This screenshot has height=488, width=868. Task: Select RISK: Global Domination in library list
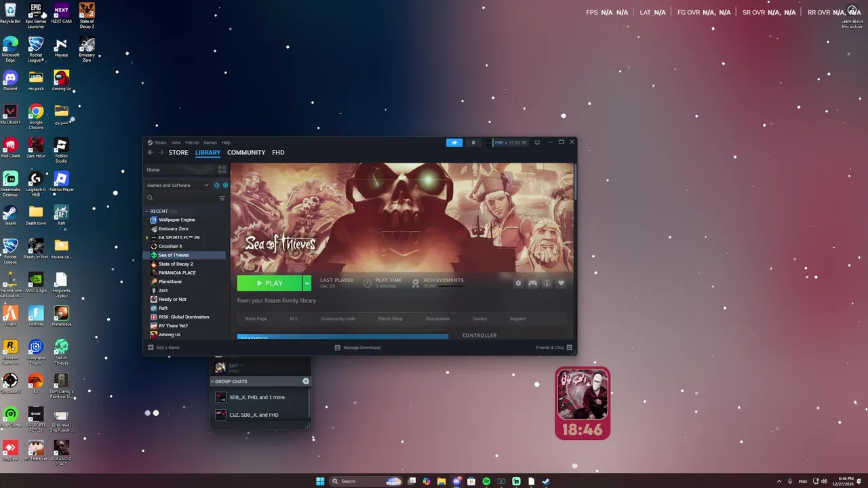coord(184,317)
